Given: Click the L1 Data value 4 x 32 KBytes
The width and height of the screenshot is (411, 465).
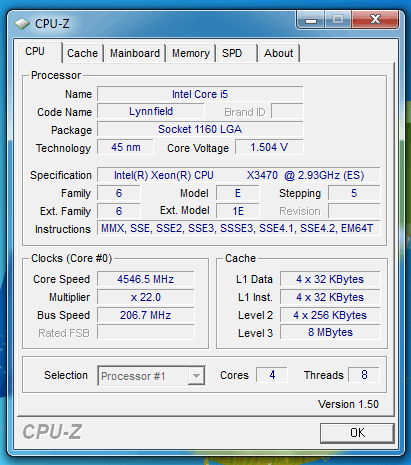Looking at the screenshot, I should click(330, 279).
